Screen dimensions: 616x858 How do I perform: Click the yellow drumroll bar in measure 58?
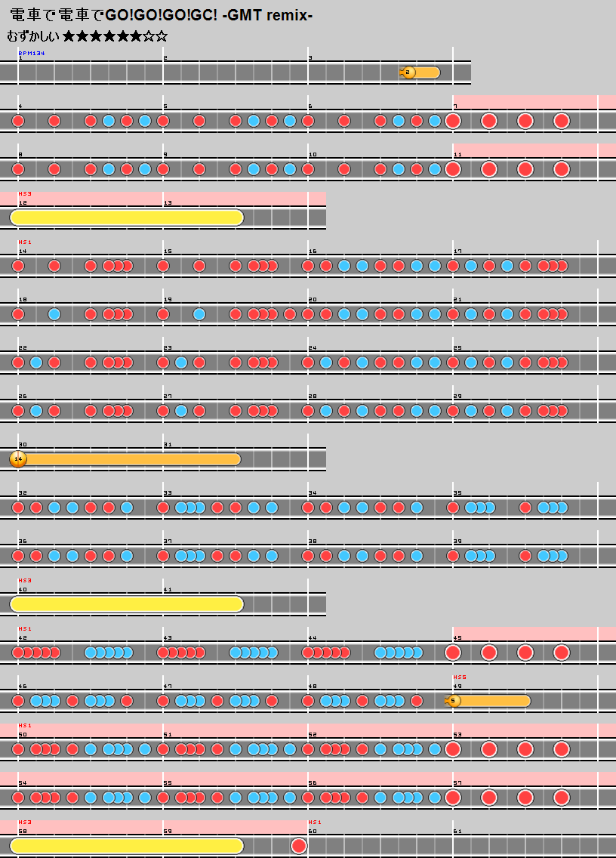pos(127,845)
